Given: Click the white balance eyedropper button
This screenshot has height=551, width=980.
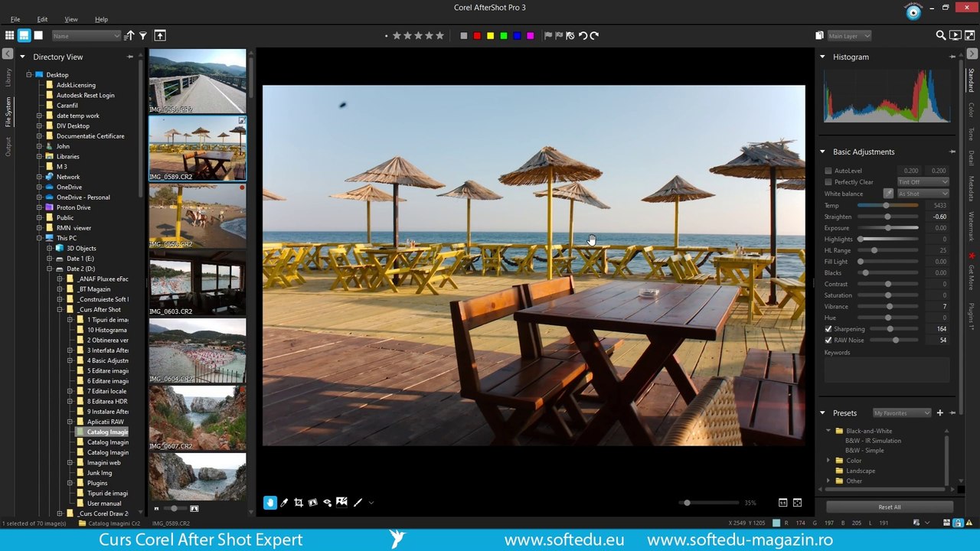Looking at the screenshot, I should (x=888, y=194).
